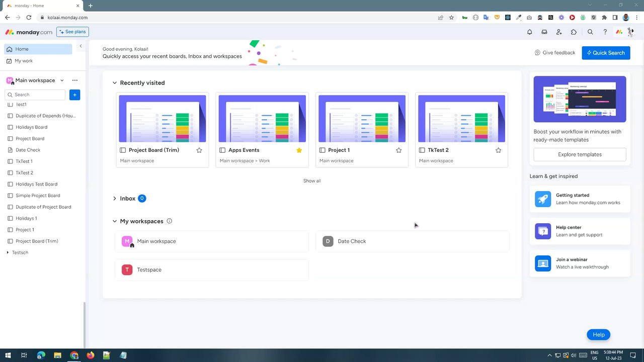
Task: Click sidebar Search input field
Action: coord(35,95)
